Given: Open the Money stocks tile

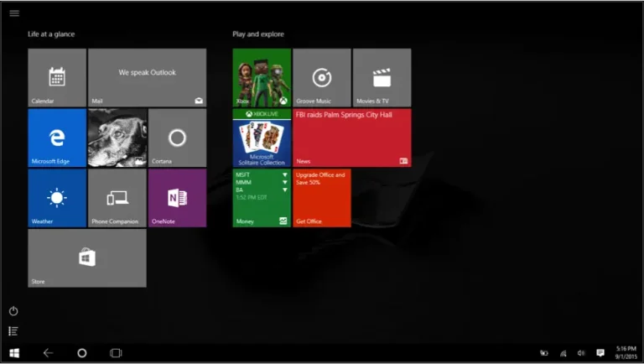Looking at the screenshot, I should pos(262,198).
